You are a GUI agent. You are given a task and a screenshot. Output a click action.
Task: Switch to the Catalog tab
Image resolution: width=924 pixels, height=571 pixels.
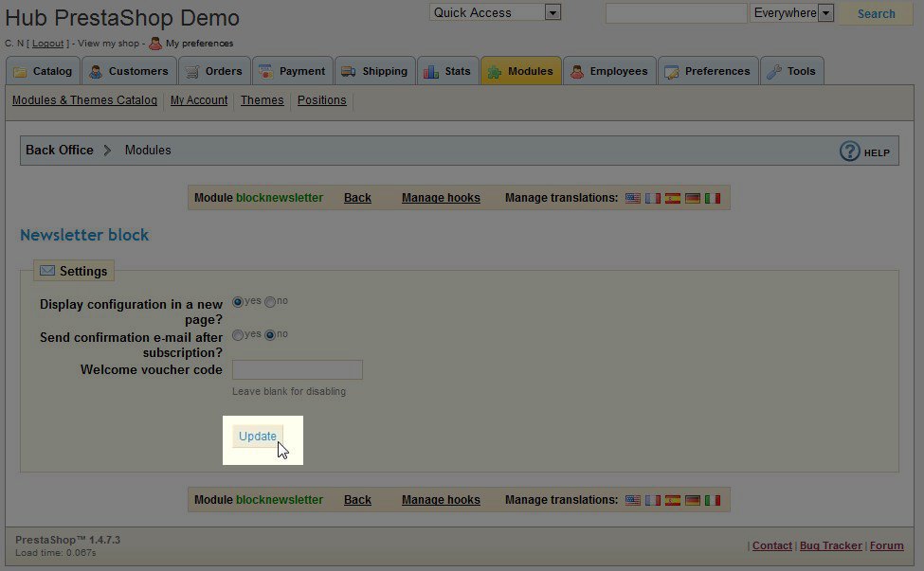tap(42, 71)
